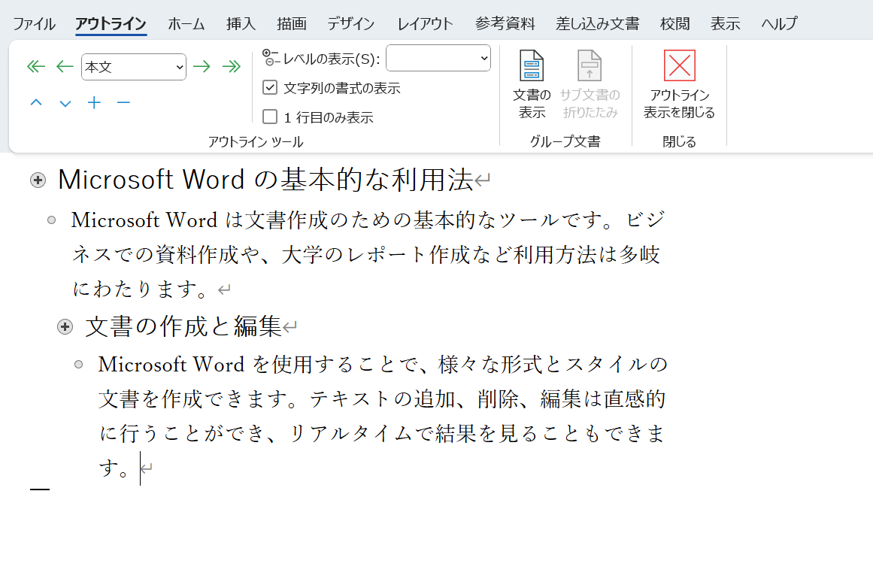Screen dimensions: 873x588
Task: Open the ファイル menu tab
Action: (x=34, y=23)
